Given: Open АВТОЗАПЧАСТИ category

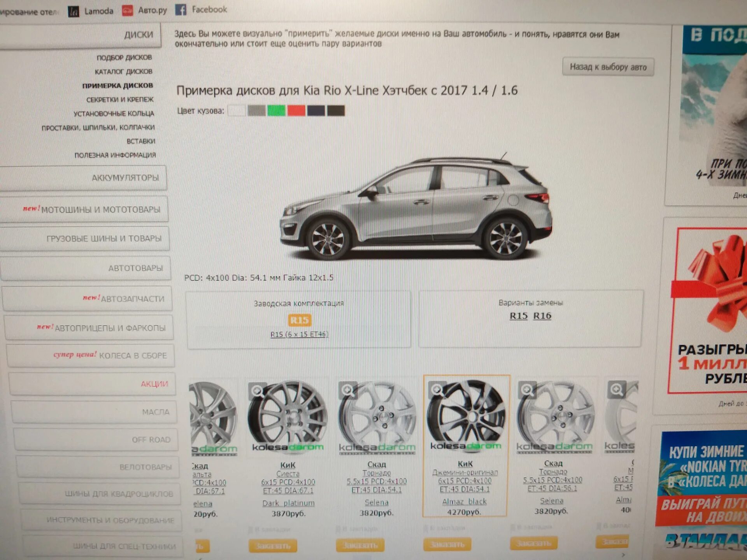Looking at the screenshot, I should (87, 298).
